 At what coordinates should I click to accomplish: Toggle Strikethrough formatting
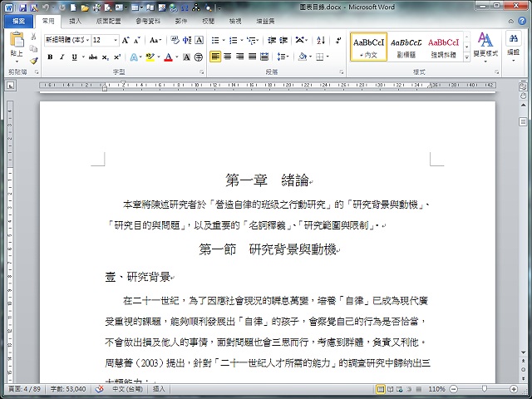point(93,57)
